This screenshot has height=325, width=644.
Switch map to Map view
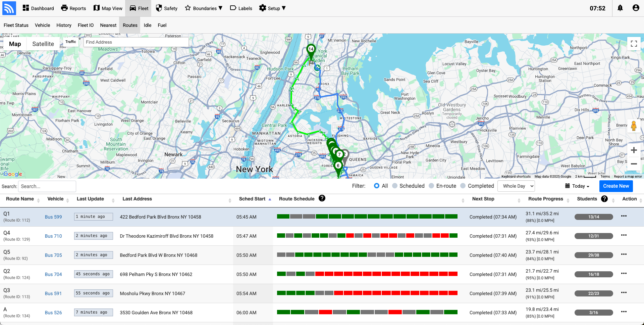point(15,44)
